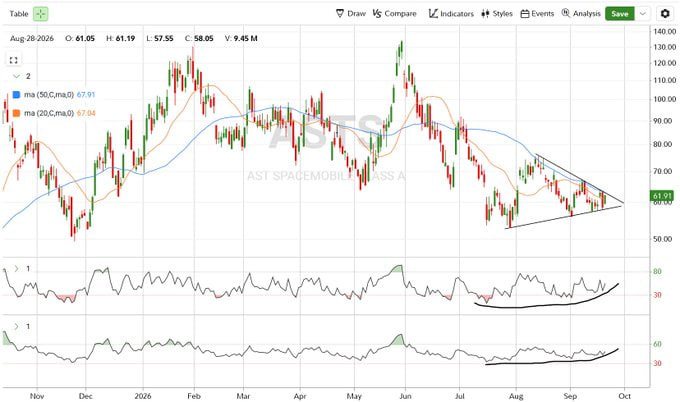The height and width of the screenshot is (402, 680).
Task: Click the Nov label on time axis
Action: [x=37, y=396]
